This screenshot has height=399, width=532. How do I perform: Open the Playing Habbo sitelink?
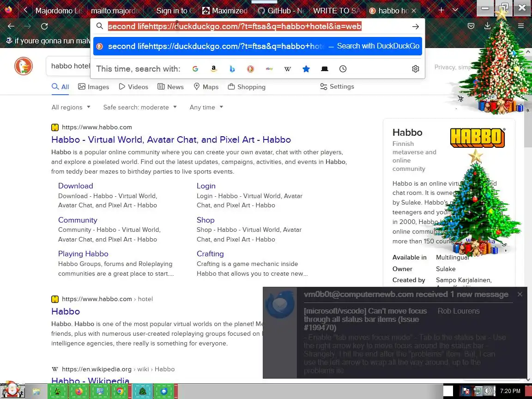tap(83, 254)
